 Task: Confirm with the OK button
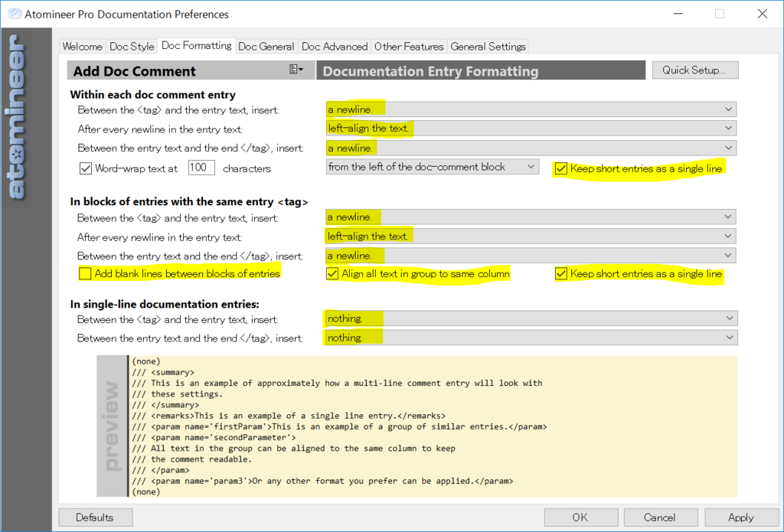click(x=580, y=517)
